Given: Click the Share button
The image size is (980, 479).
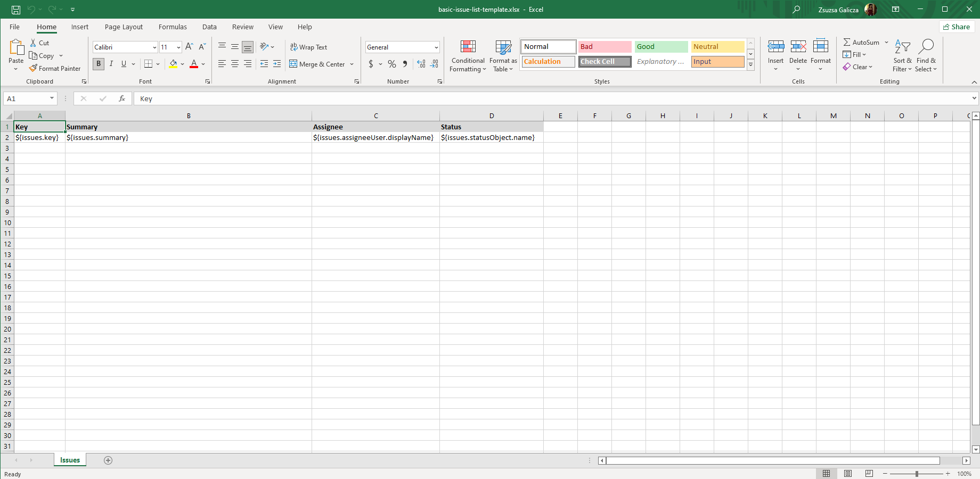Looking at the screenshot, I should click(957, 27).
